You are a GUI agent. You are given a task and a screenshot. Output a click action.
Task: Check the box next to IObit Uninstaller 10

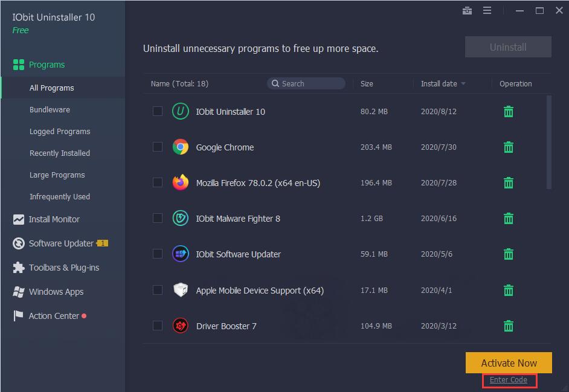(158, 111)
